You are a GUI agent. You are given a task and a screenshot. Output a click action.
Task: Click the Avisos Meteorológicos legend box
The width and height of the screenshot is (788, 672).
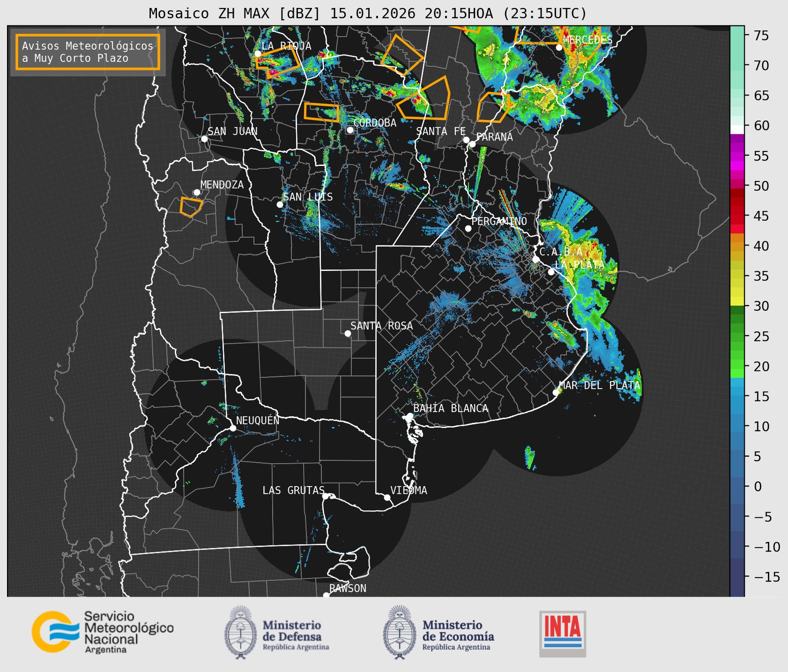point(88,52)
